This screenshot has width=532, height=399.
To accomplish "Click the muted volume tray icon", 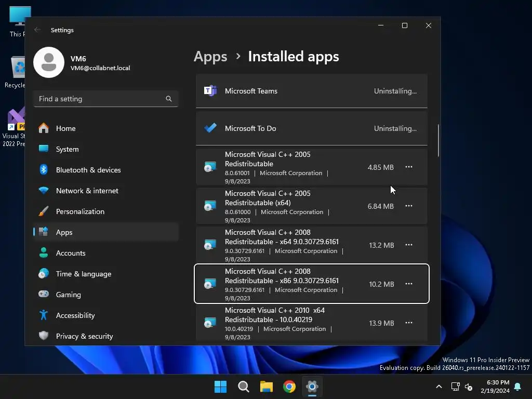I will click(x=469, y=387).
